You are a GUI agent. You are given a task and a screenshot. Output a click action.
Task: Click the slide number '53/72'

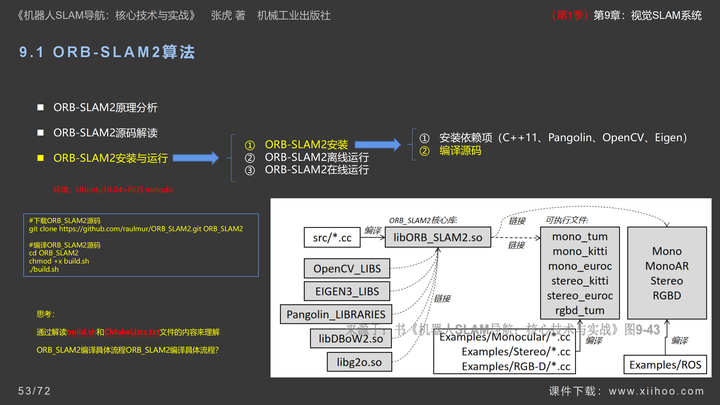[34, 391]
